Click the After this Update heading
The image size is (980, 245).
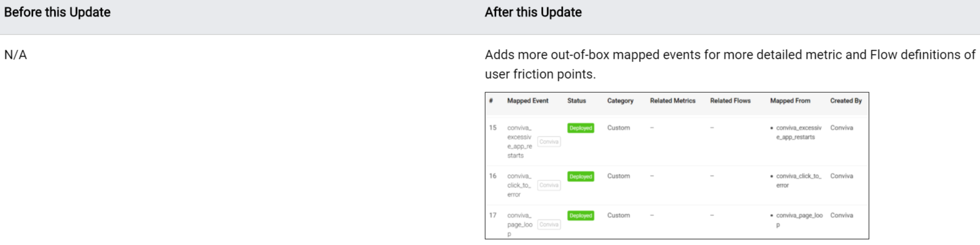pos(533,12)
